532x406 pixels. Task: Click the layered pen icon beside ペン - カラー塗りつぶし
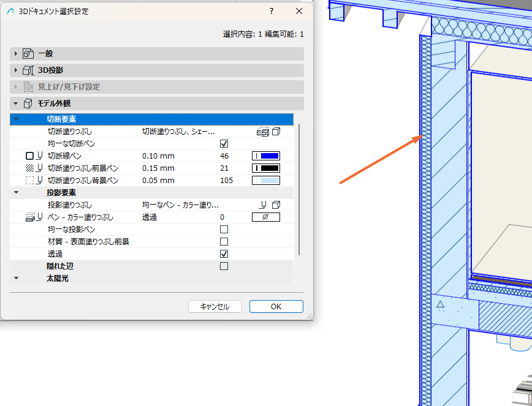click(x=34, y=217)
